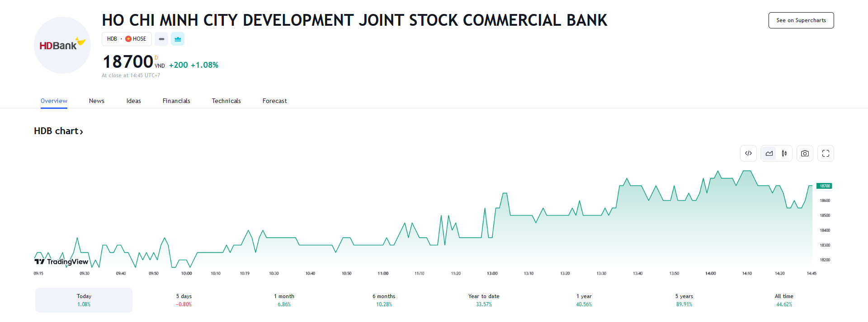
Task: Select the Year to date range
Action: click(484, 300)
